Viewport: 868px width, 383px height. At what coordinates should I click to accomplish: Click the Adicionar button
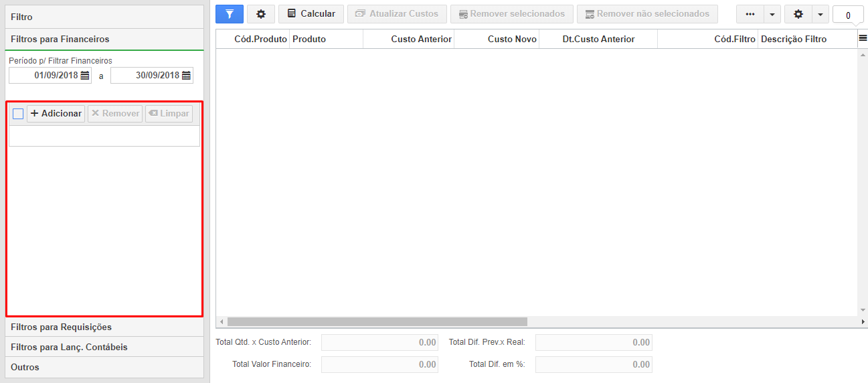[56, 114]
